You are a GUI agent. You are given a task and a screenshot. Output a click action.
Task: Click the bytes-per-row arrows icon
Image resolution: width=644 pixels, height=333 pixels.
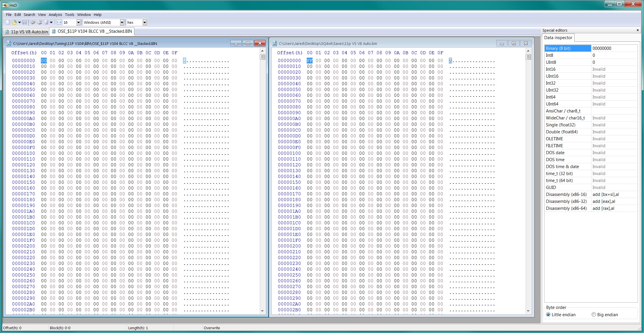59,22
